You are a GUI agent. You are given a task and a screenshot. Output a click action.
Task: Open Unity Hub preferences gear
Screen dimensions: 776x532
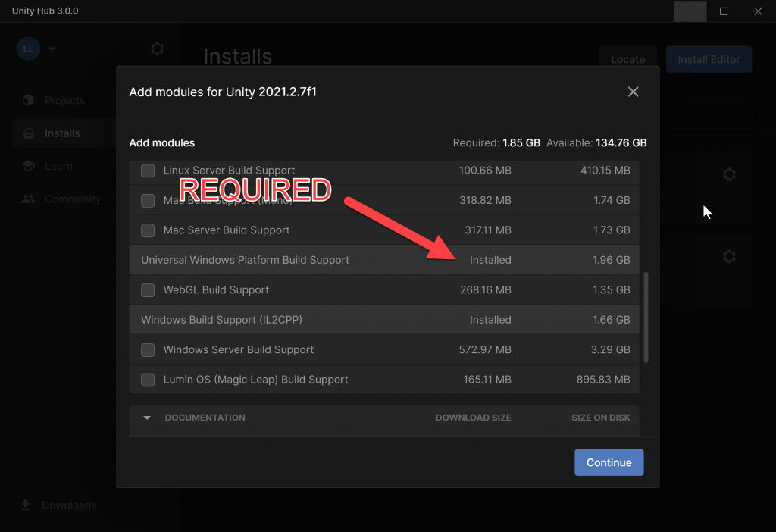click(x=157, y=49)
